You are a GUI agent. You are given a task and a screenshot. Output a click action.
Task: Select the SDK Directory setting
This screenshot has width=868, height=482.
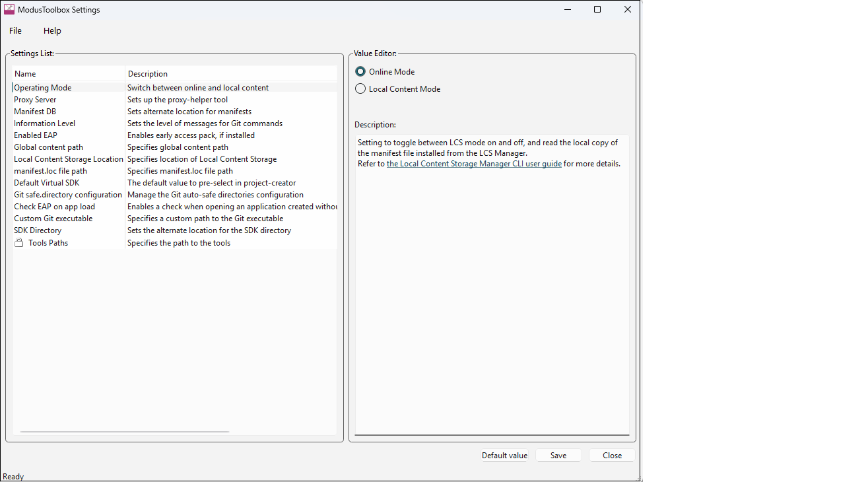pyautogui.click(x=38, y=230)
